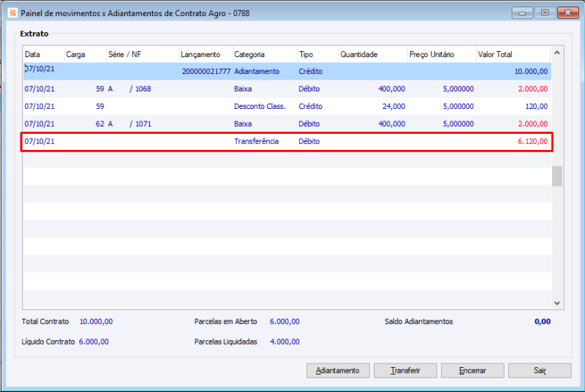Click the Saldo Adiantamentos value 0,00

click(x=543, y=322)
